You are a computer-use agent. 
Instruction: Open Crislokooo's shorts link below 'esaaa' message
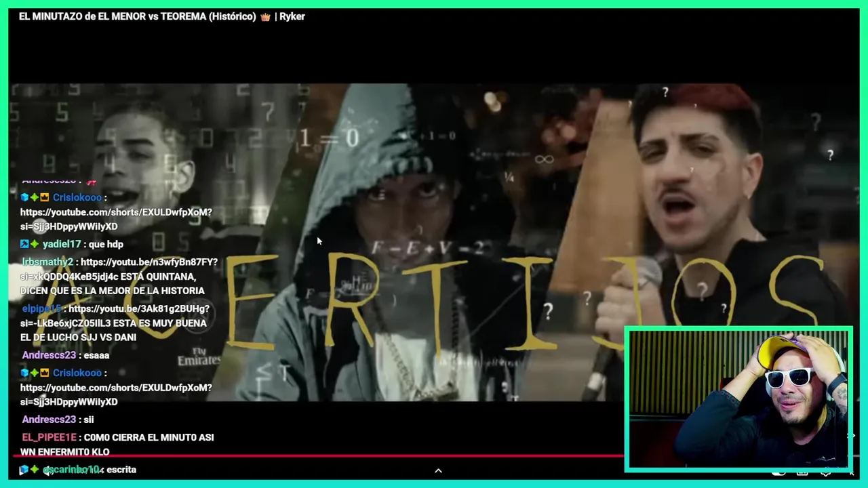(116, 394)
